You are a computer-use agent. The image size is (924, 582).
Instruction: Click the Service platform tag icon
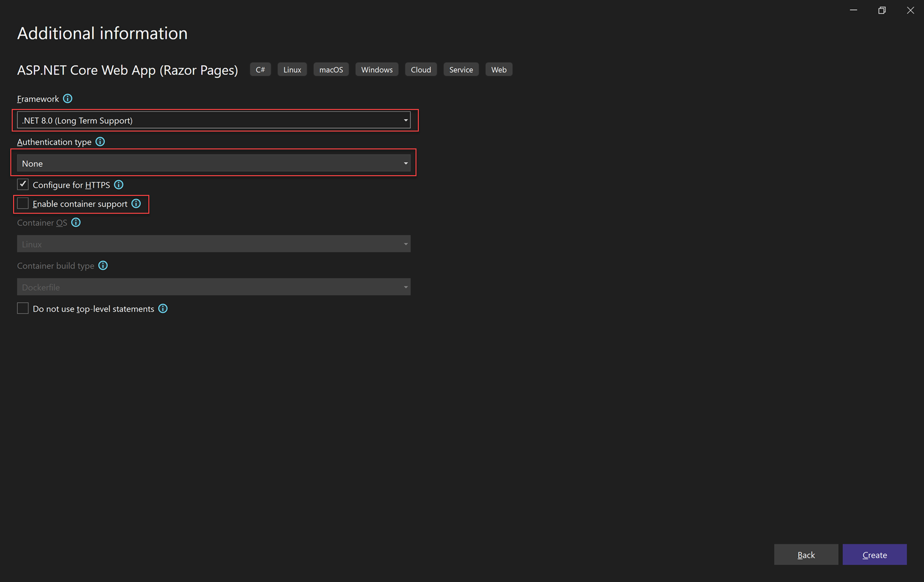[x=461, y=69]
